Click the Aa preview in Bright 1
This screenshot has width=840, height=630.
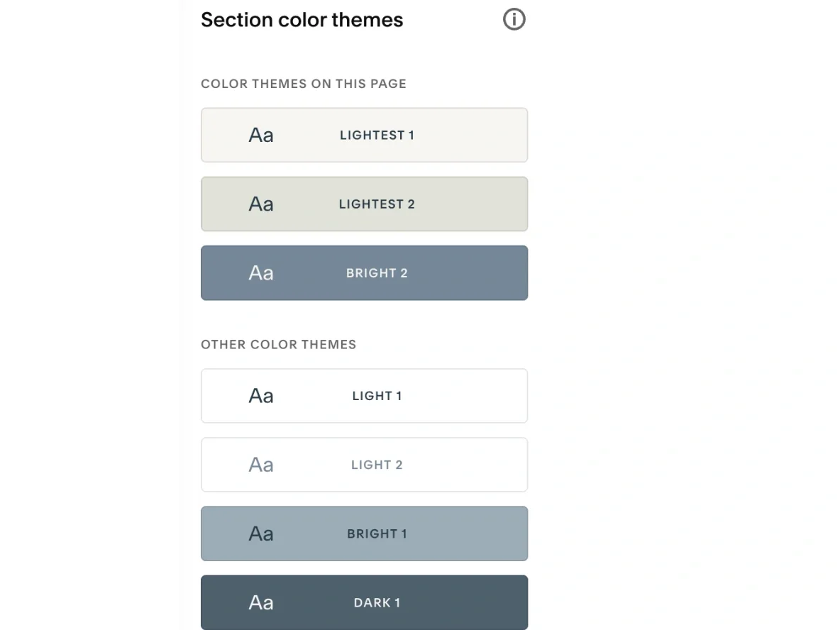261,534
